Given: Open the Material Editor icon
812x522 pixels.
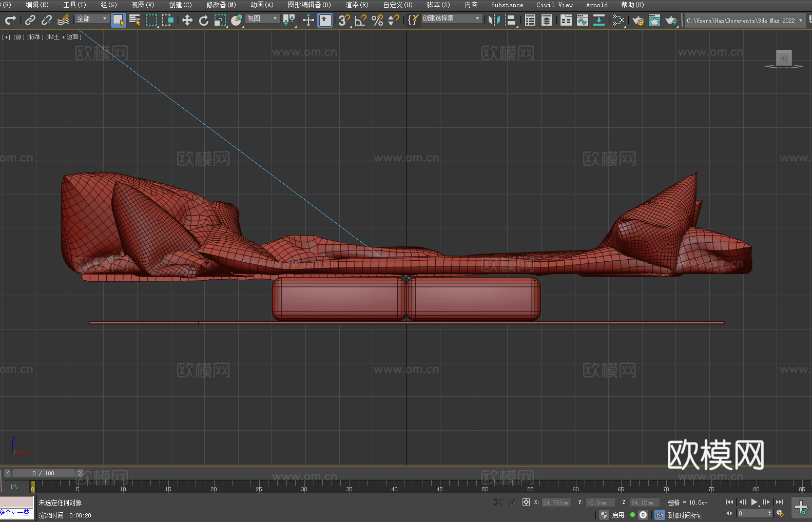Looking at the screenshot, I should click(x=618, y=20).
